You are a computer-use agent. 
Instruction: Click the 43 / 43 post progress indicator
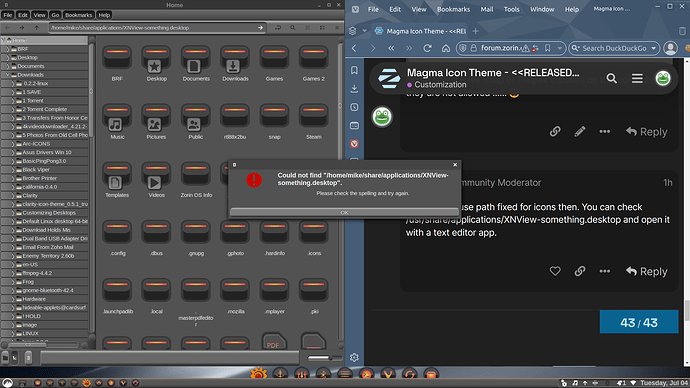(x=639, y=322)
